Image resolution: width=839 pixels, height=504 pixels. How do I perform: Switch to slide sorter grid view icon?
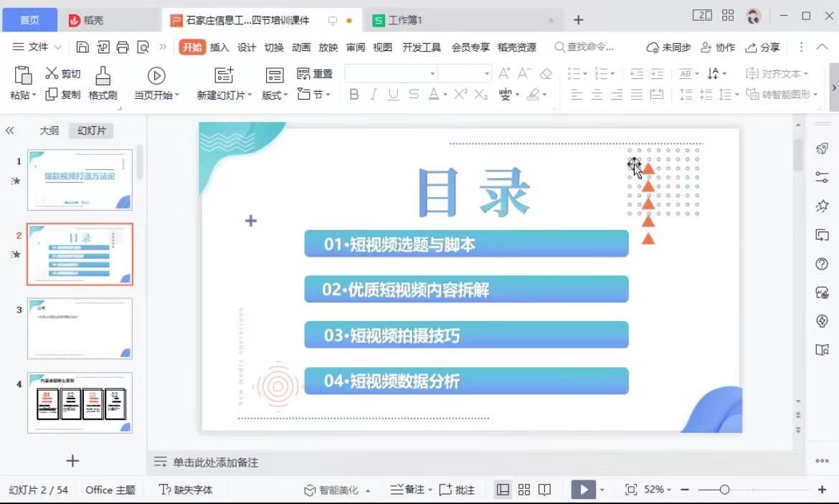[524, 490]
